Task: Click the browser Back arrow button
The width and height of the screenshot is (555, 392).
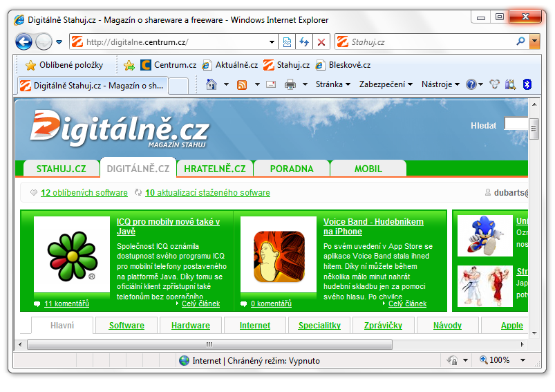Action: pos(23,41)
